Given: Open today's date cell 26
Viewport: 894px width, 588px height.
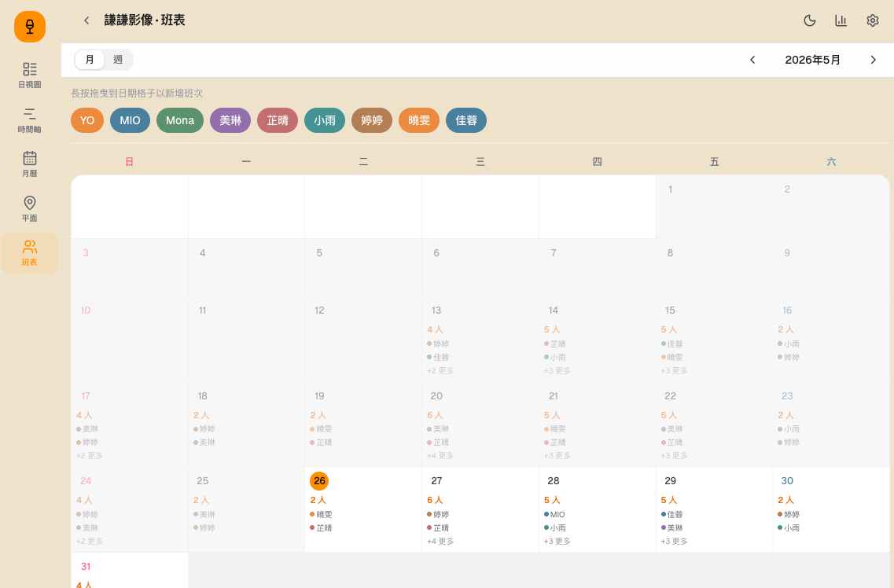Looking at the screenshot, I should 363,509.
